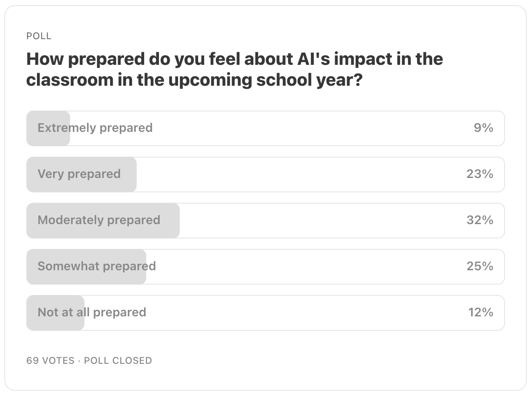Open the 69 VOTES link
Viewport: 532px width, 396px height.
(x=49, y=361)
